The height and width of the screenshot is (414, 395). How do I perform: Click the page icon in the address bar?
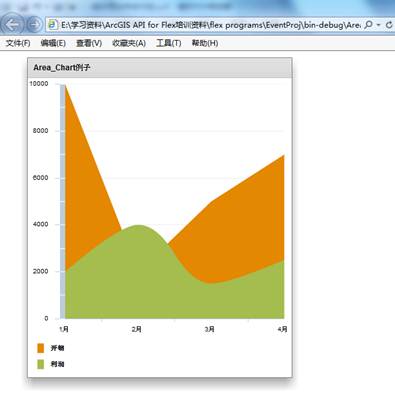53,25
